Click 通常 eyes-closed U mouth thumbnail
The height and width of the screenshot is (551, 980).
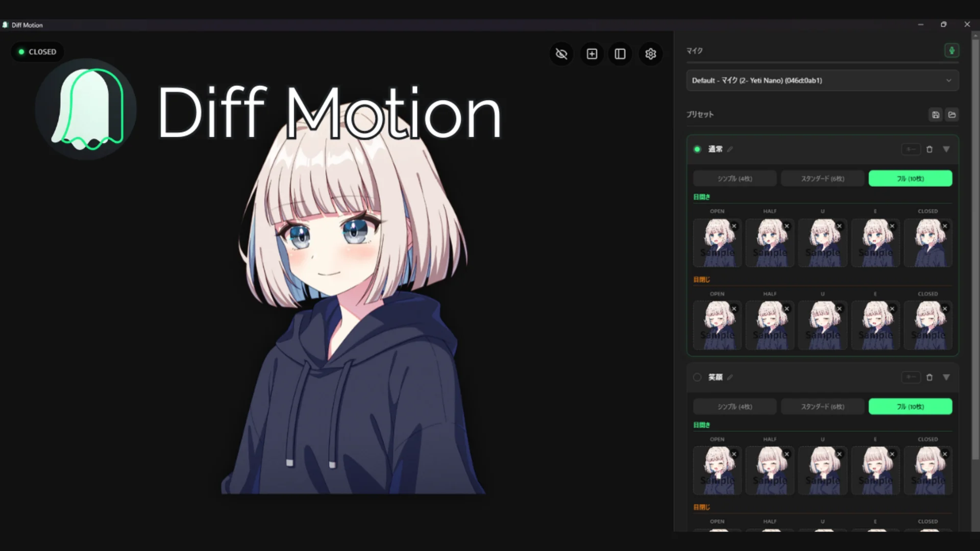tap(822, 325)
